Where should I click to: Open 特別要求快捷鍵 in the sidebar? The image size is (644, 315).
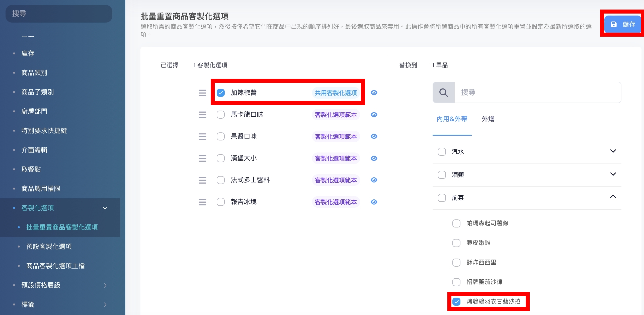(x=44, y=131)
